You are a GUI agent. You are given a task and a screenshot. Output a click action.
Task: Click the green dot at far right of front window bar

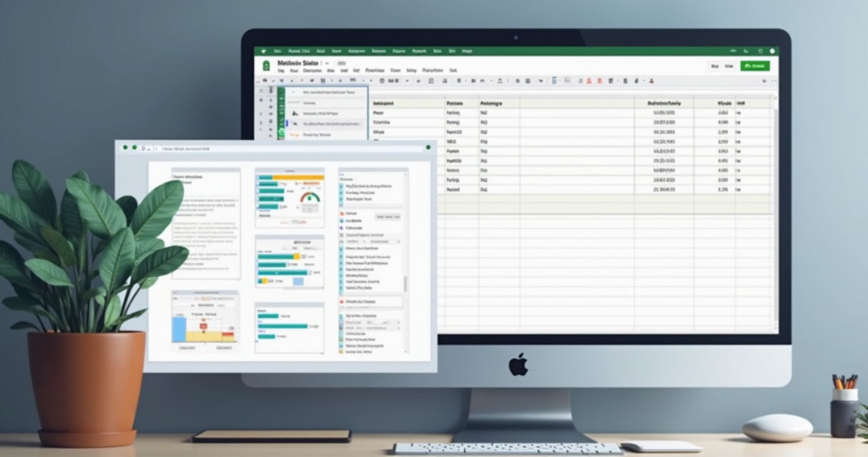pos(428,147)
